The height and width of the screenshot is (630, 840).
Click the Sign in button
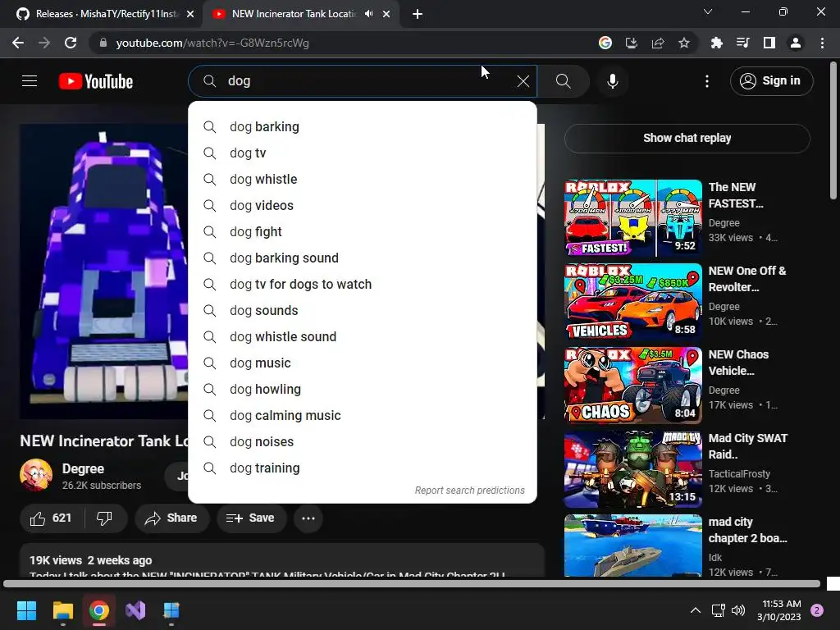771,81
